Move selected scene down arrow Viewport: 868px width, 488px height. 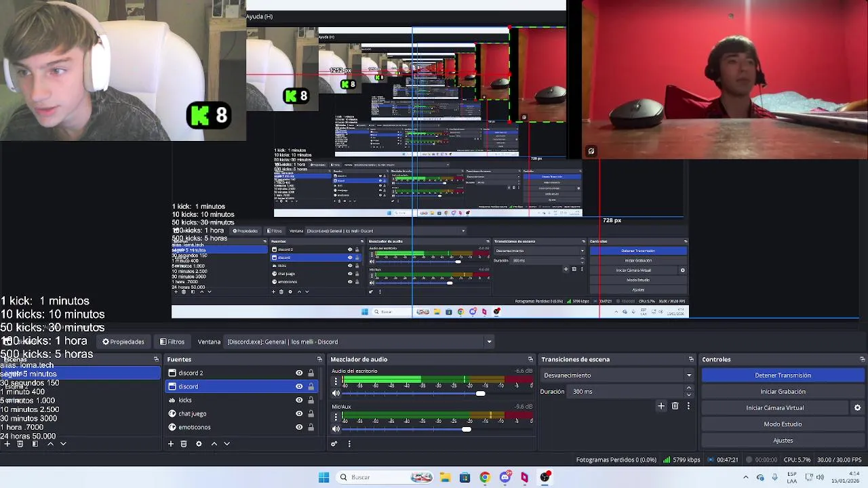coord(63,444)
